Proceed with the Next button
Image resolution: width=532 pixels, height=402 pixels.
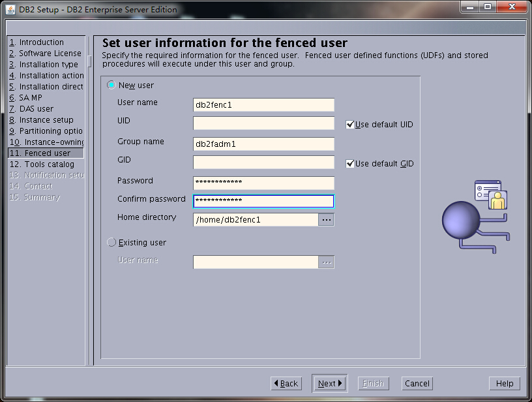(x=329, y=383)
